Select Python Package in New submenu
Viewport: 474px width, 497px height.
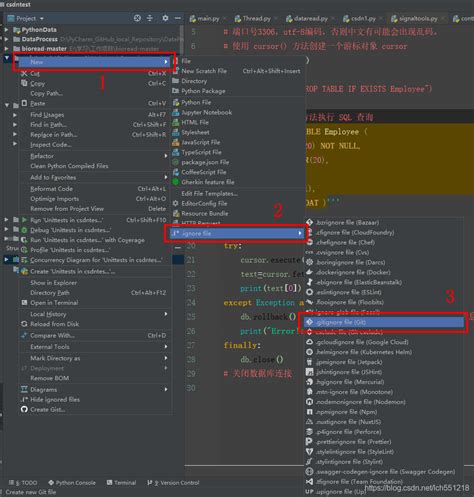coord(238,91)
